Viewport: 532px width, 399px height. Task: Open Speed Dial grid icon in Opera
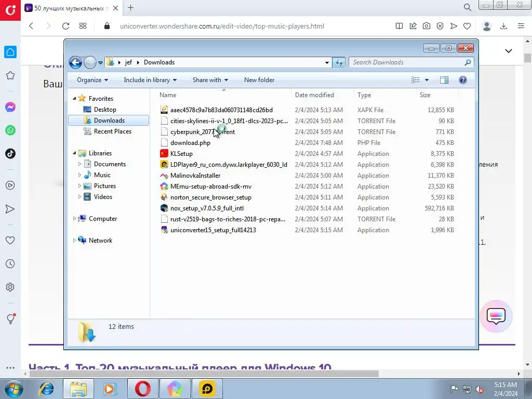click(83, 26)
